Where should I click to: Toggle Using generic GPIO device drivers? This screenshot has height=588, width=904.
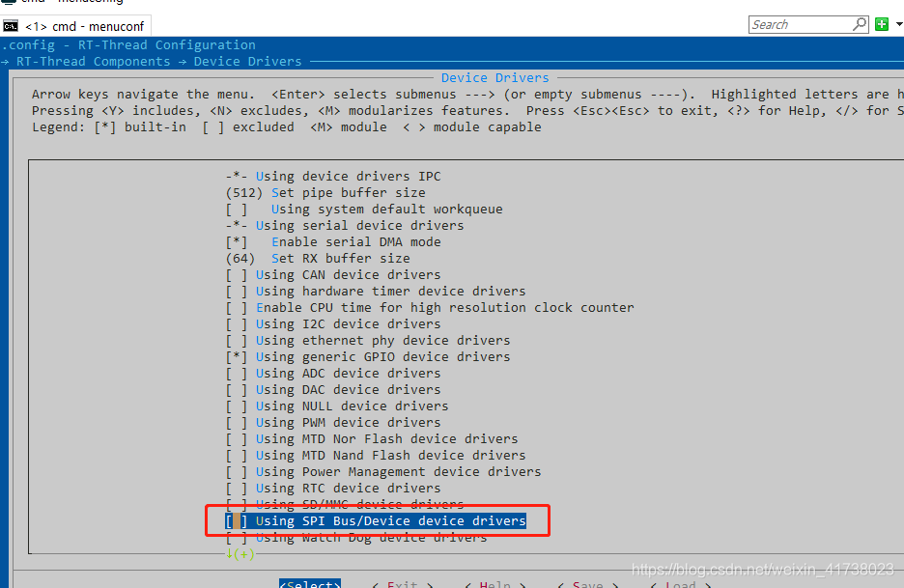368,357
